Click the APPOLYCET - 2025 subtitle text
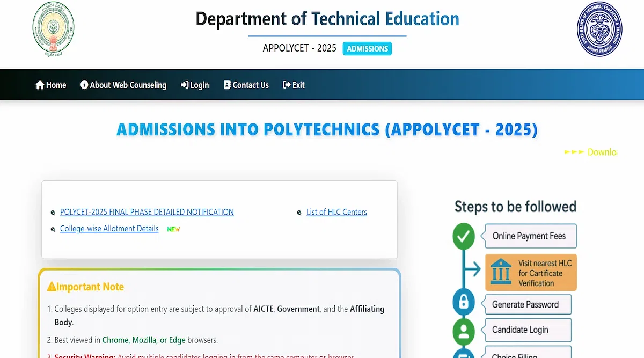The image size is (644, 358). 299,48
